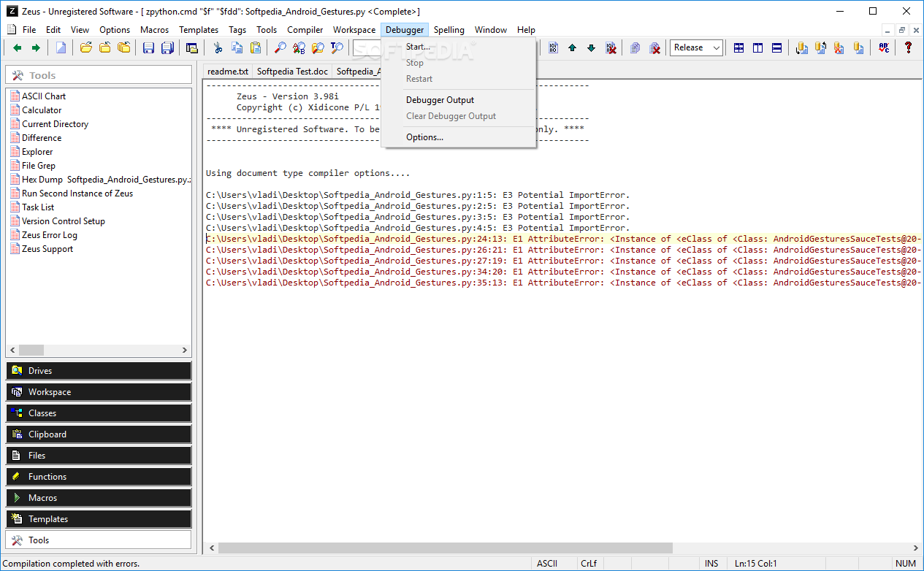Open the Drives panel button

[99, 371]
